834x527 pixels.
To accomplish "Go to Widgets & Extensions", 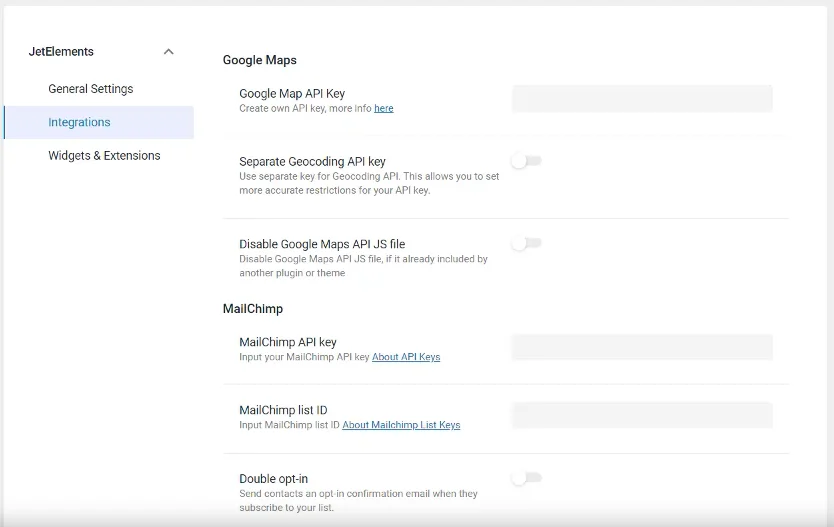I will click(104, 156).
